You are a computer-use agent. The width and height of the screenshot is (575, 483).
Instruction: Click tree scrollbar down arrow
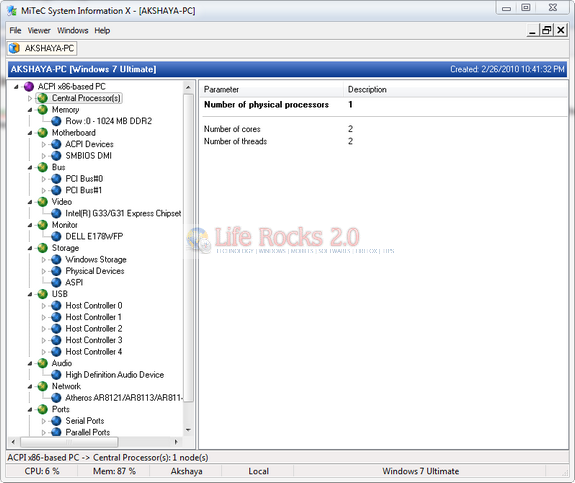pyautogui.click(x=188, y=430)
